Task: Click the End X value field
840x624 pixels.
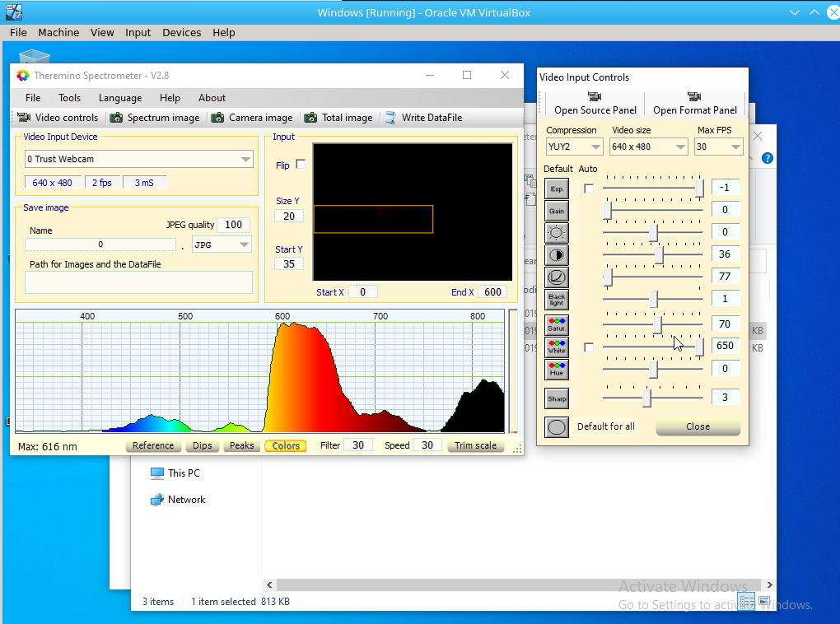Action: click(x=492, y=292)
